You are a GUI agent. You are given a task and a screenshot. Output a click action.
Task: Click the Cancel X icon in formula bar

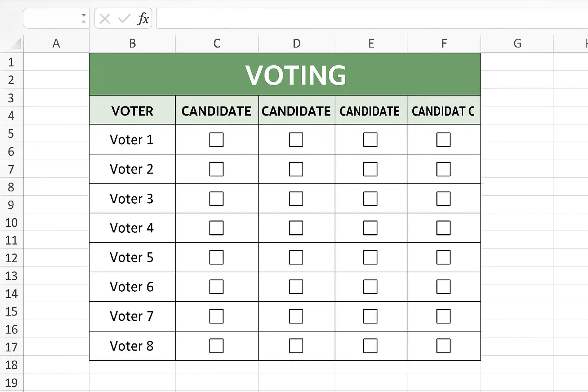tap(105, 18)
